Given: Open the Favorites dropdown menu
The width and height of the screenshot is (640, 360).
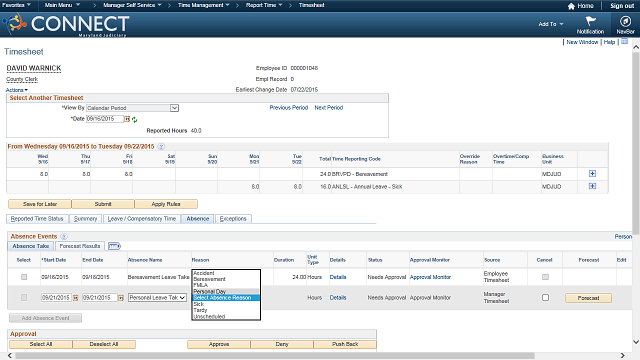Looking at the screenshot, I should pos(16,5).
